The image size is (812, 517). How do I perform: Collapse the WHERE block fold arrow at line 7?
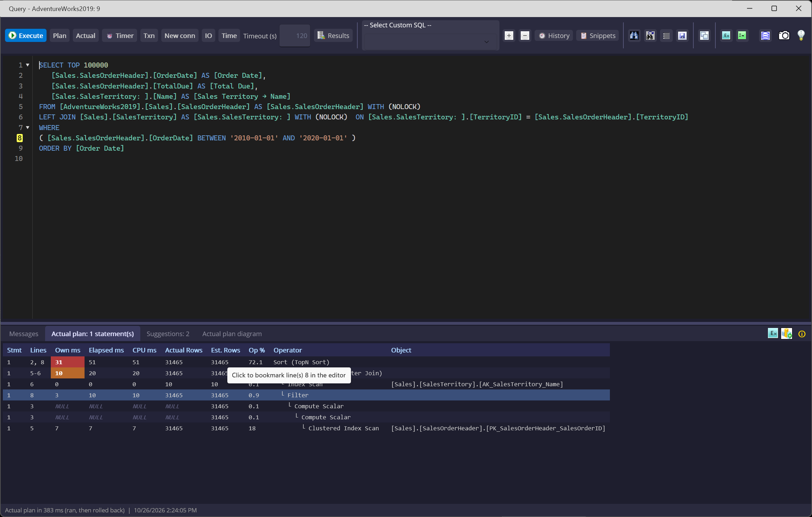point(27,127)
